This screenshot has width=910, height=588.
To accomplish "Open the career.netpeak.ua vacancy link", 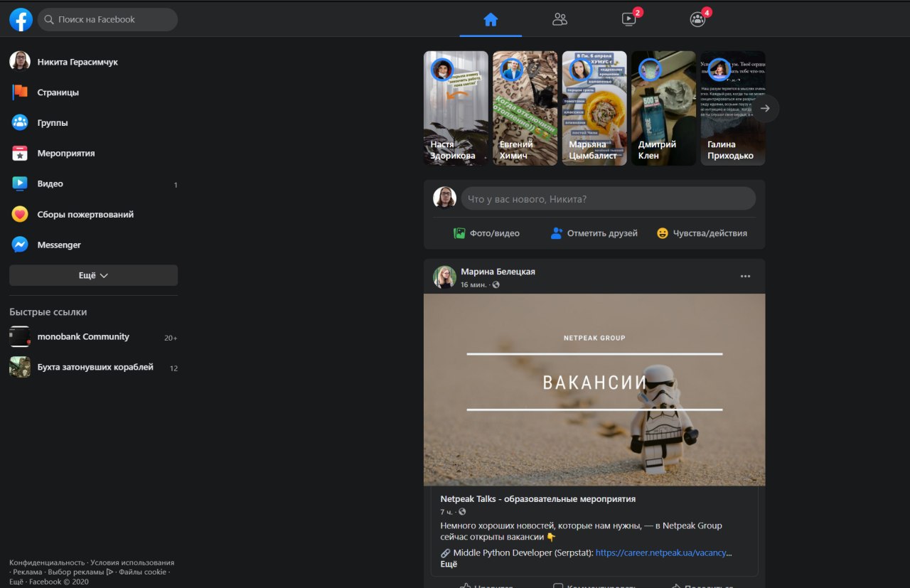I will [663, 552].
